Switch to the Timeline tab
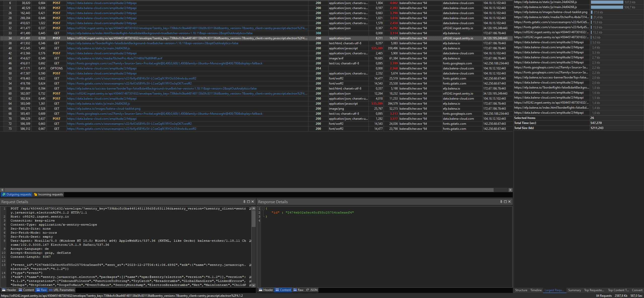The image size is (644, 298). point(536,290)
